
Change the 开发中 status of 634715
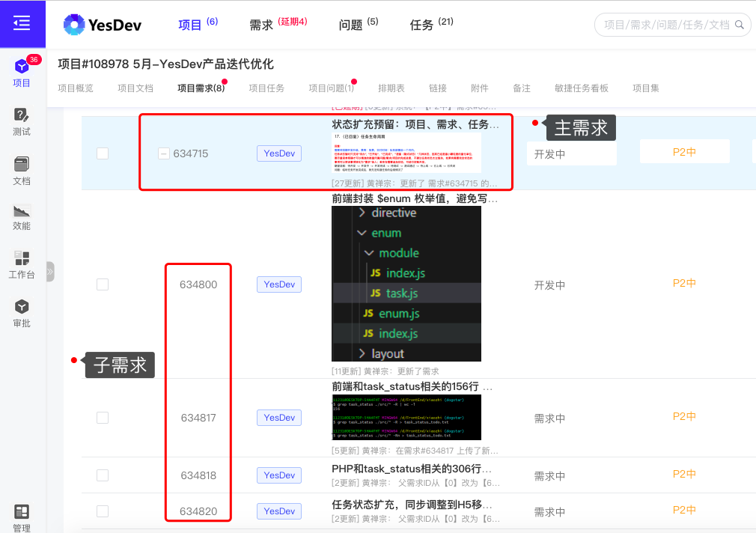[571, 154]
